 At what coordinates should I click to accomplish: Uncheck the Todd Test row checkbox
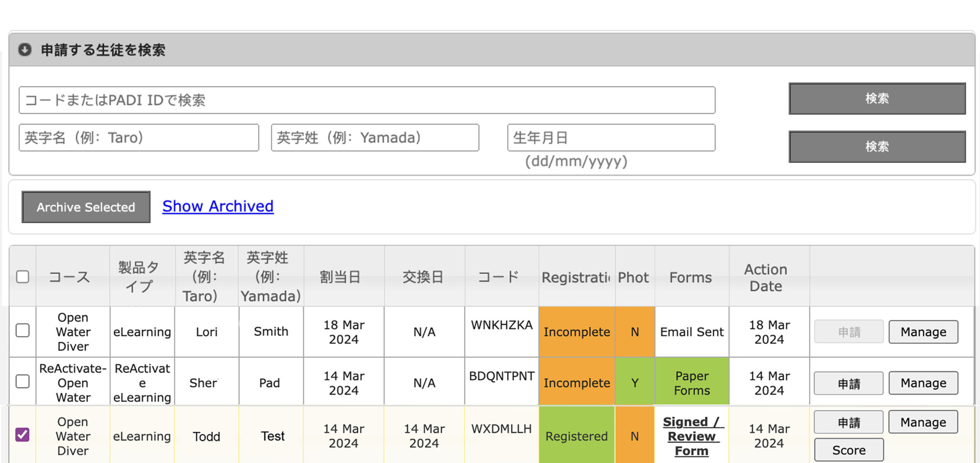pos(22,435)
